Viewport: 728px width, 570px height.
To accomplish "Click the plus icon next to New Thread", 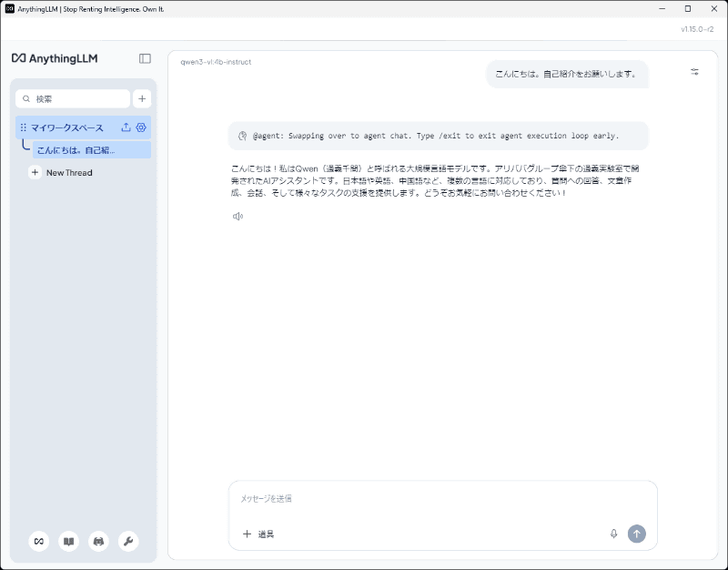I will 35,173.
